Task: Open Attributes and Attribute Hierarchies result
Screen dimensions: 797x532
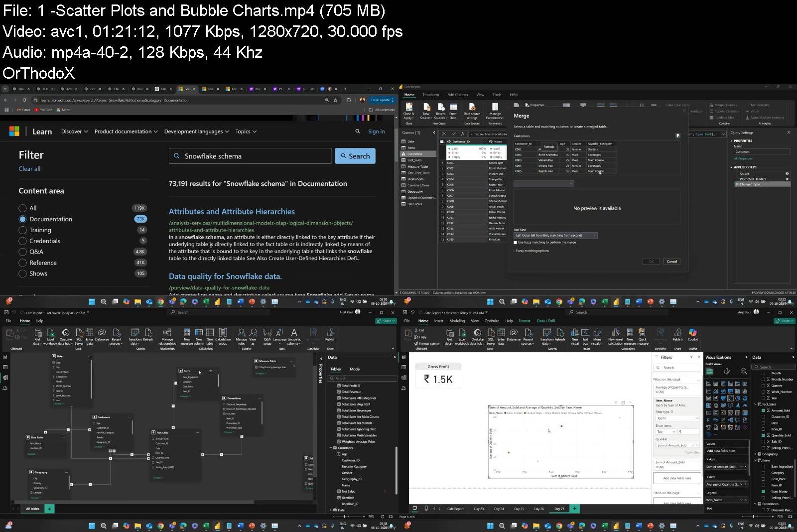Action: click(232, 212)
